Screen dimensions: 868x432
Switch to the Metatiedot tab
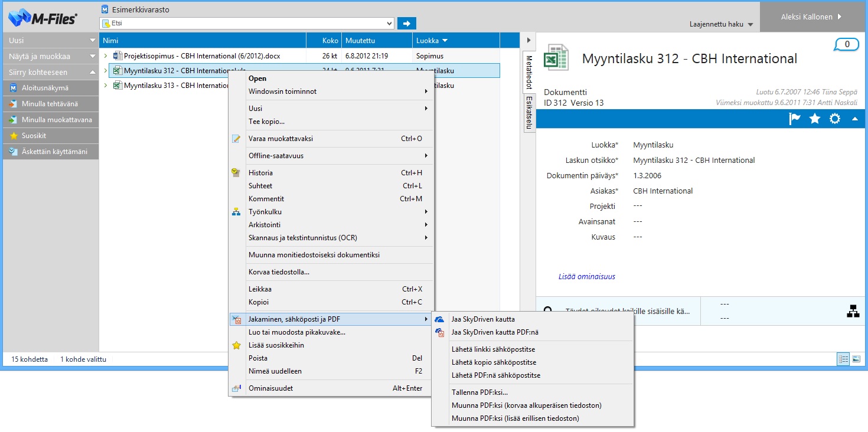click(x=529, y=72)
